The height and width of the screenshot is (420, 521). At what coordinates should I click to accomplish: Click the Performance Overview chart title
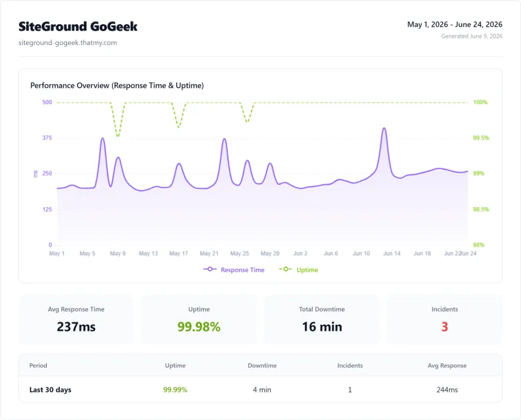click(117, 85)
